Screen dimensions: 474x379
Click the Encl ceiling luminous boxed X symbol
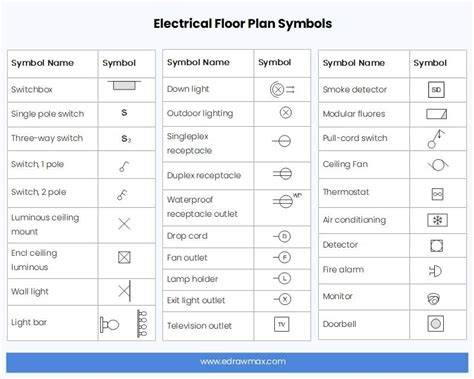[124, 257]
